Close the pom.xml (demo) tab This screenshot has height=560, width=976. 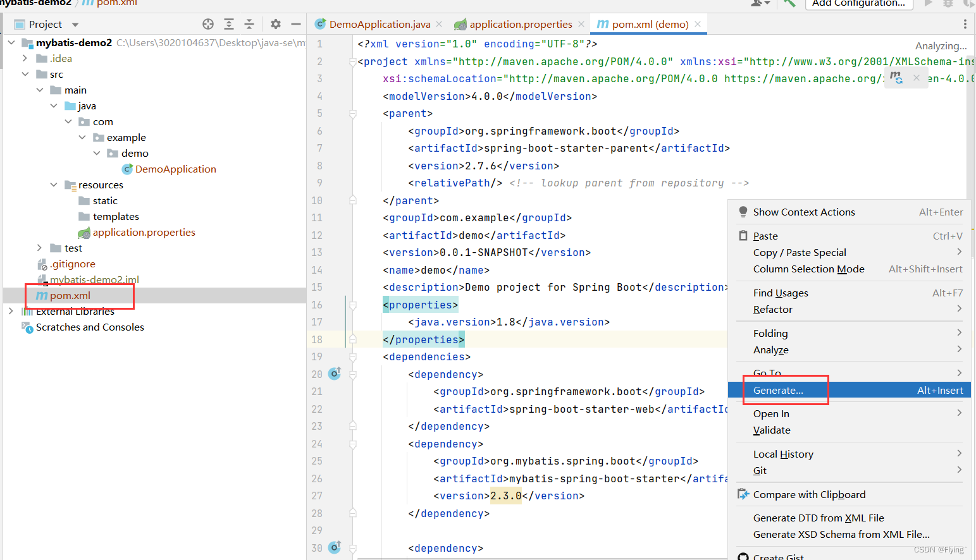698,24
